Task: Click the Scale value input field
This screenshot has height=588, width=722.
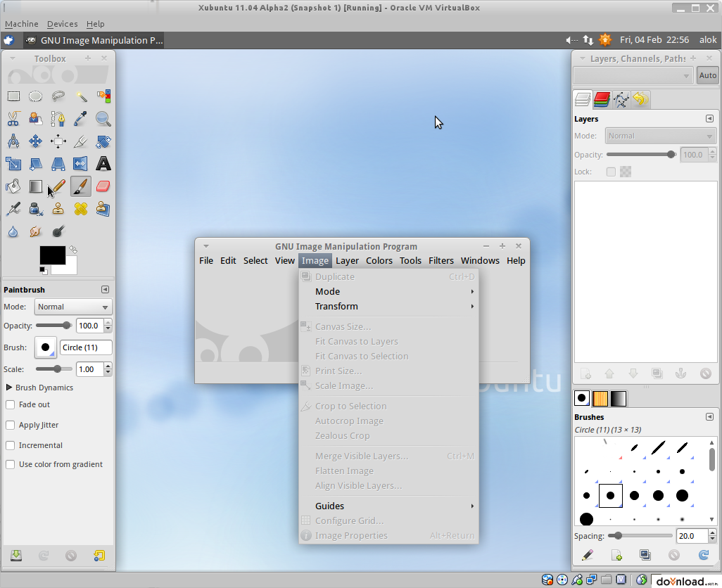Action: (x=90, y=369)
